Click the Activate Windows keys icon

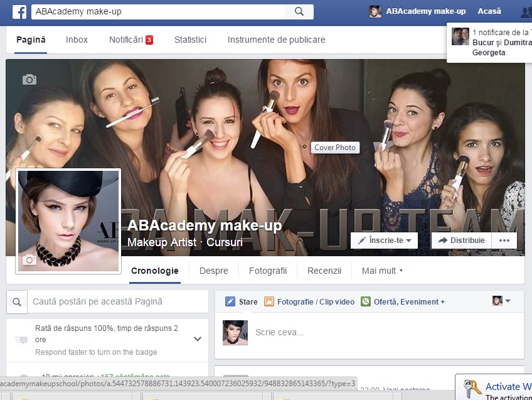click(x=472, y=388)
